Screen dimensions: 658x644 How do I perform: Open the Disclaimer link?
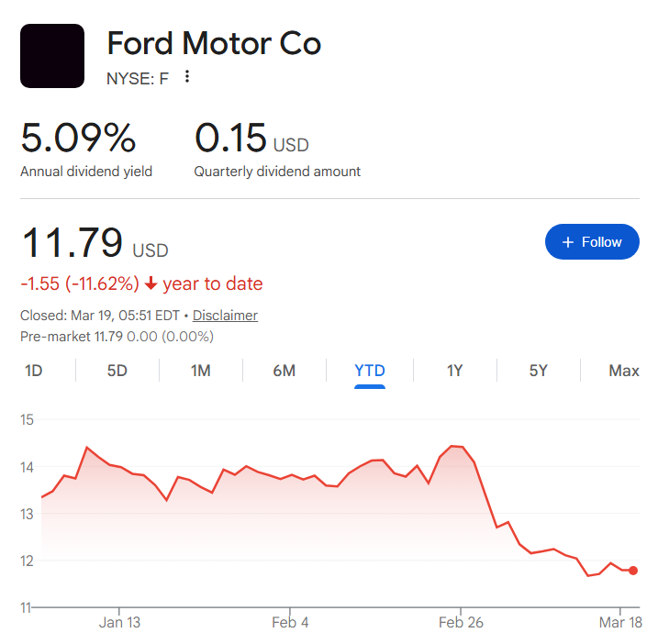(x=225, y=316)
